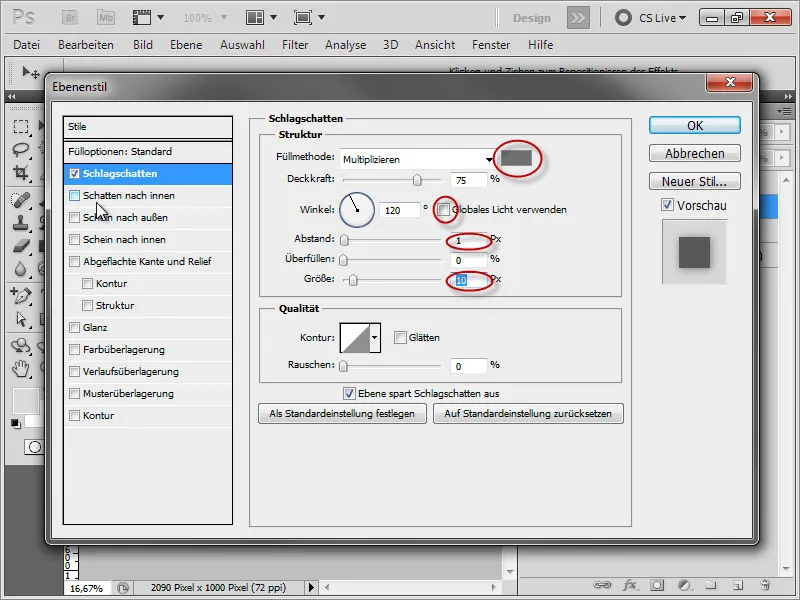The height and width of the screenshot is (600, 800).
Task: Click Neuer Stil... button
Action: (695, 181)
